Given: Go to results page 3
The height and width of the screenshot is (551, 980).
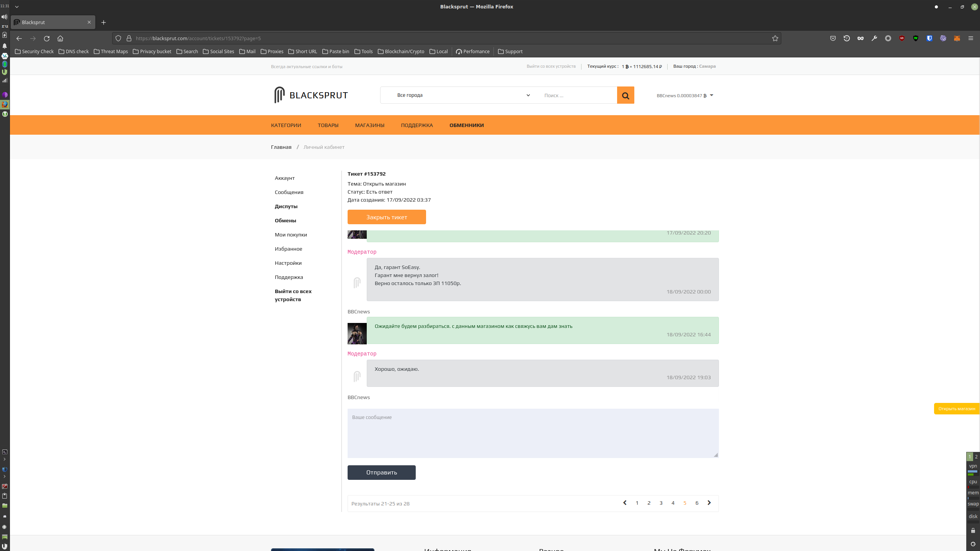Looking at the screenshot, I should tap(661, 503).
